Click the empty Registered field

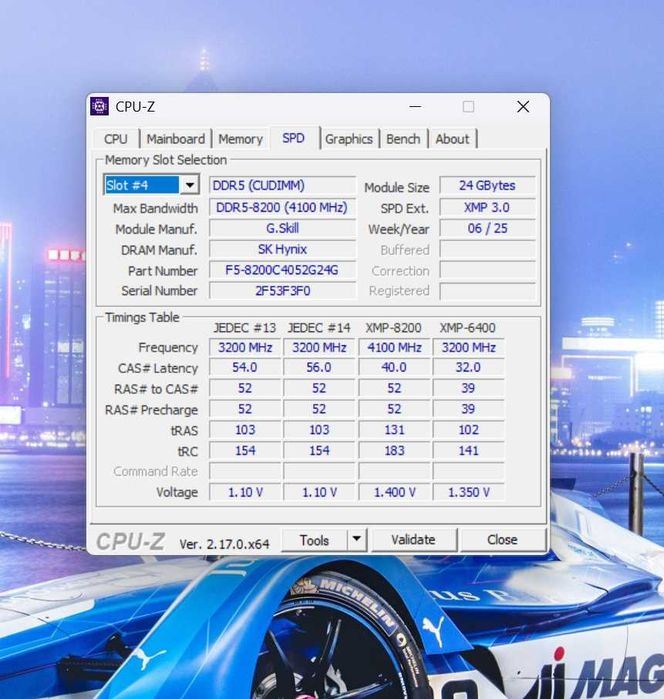coord(487,291)
